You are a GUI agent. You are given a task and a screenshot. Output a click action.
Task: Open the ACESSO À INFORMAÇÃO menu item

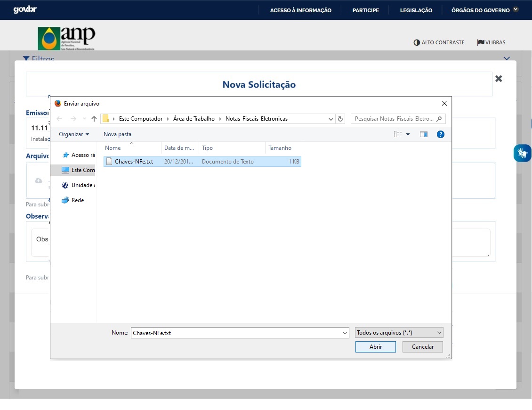click(x=301, y=10)
